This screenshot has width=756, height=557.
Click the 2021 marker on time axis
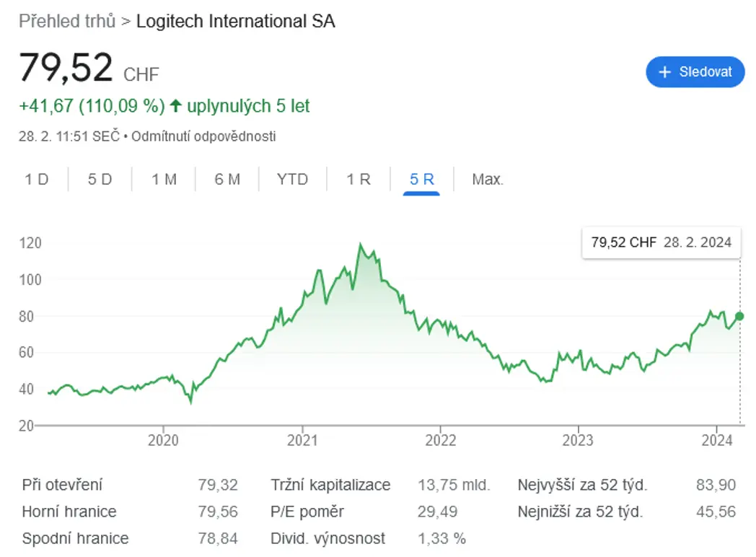pos(302,440)
